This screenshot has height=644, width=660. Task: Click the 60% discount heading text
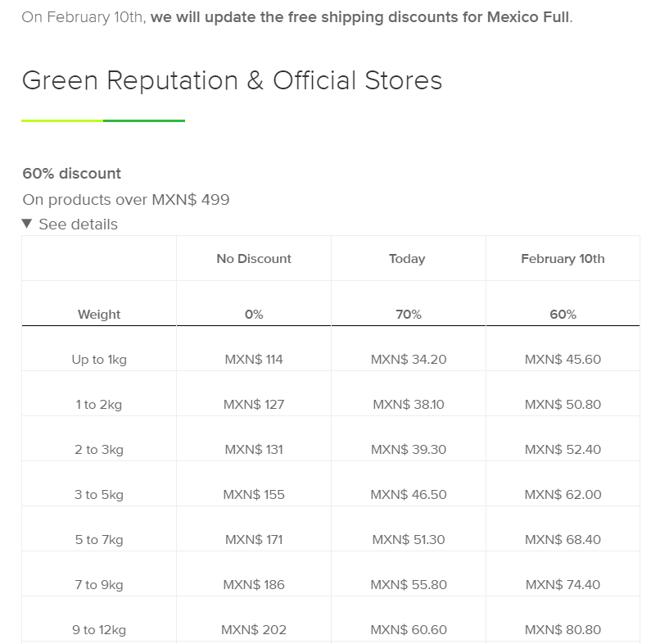pyautogui.click(x=72, y=174)
